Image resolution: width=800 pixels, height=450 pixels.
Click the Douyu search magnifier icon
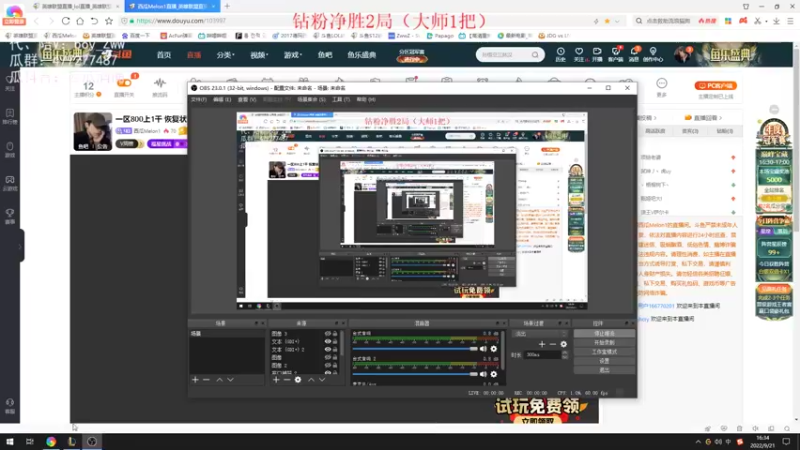535,55
